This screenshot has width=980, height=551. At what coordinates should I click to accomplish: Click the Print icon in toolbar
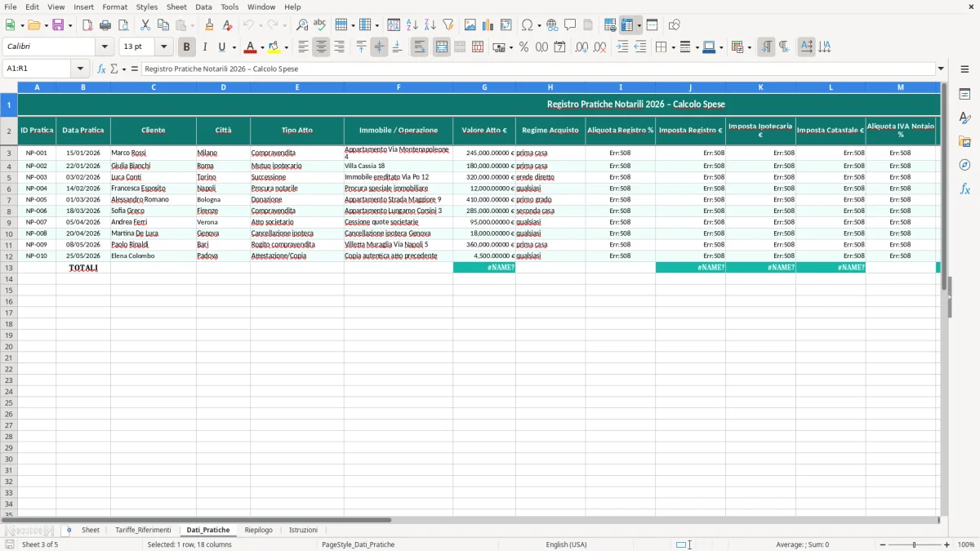pos(105,25)
